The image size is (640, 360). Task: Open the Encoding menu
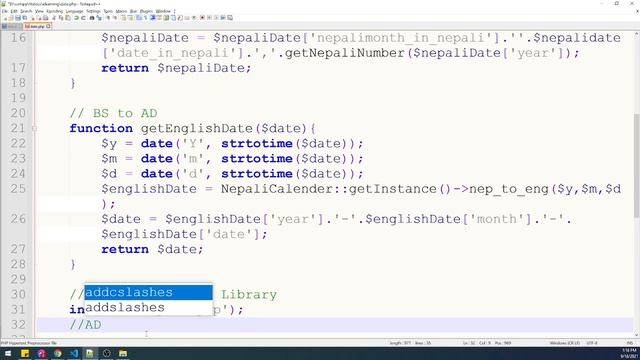click(55, 11)
